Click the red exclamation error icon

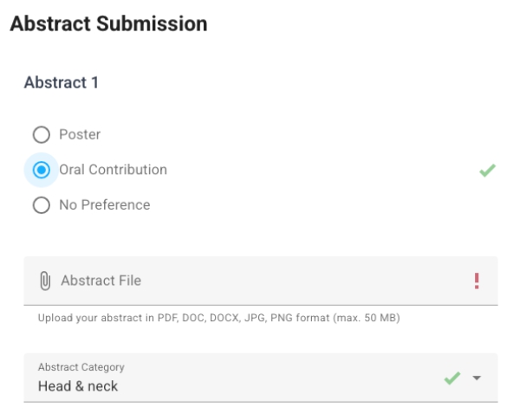pos(476,281)
